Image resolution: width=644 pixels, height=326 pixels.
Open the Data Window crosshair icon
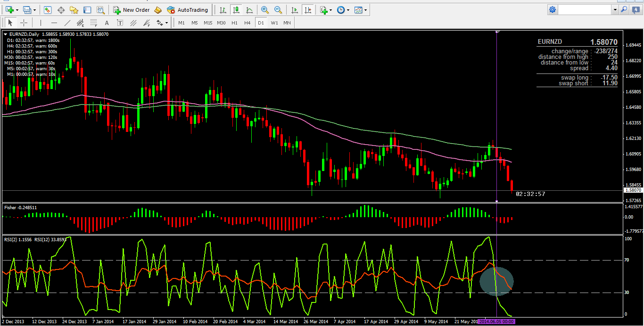61,10
